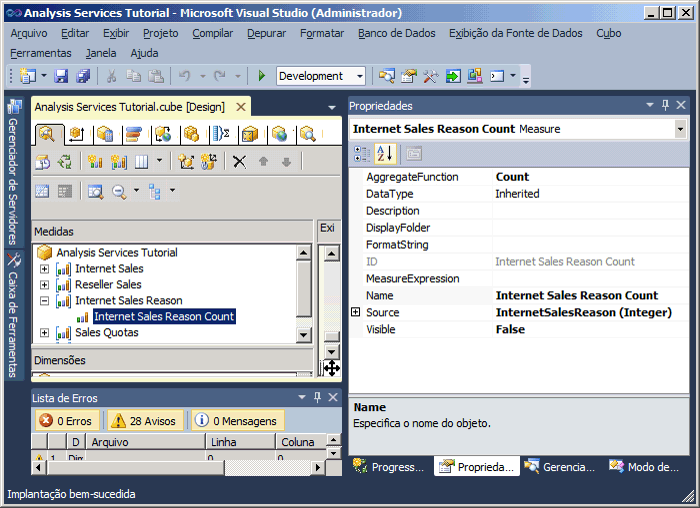Image resolution: width=700 pixels, height=508 pixels.
Task: Expand the Source property row
Action: 355,313
